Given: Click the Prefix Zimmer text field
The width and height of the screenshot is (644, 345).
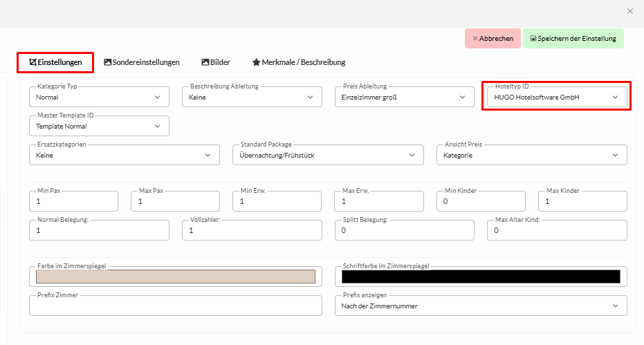Looking at the screenshot, I should [x=175, y=306].
